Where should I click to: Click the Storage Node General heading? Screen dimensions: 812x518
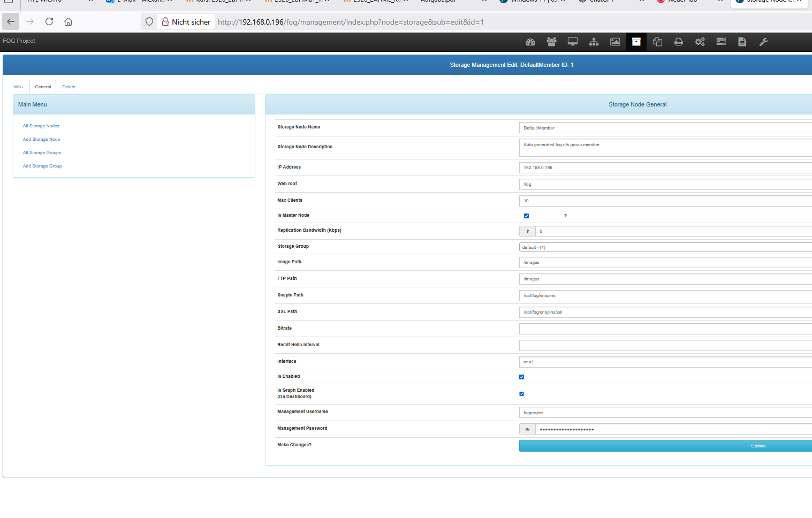tap(638, 104)
